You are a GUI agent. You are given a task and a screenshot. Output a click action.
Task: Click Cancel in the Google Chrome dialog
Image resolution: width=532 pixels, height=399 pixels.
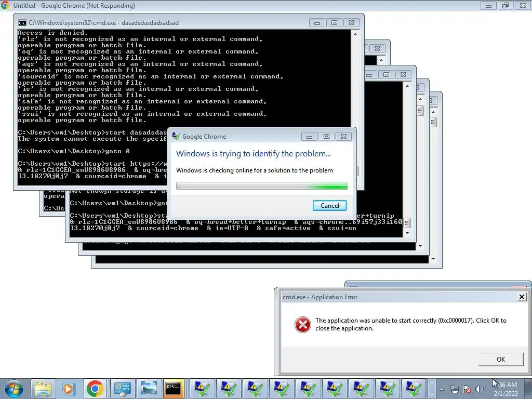[329, 206]
